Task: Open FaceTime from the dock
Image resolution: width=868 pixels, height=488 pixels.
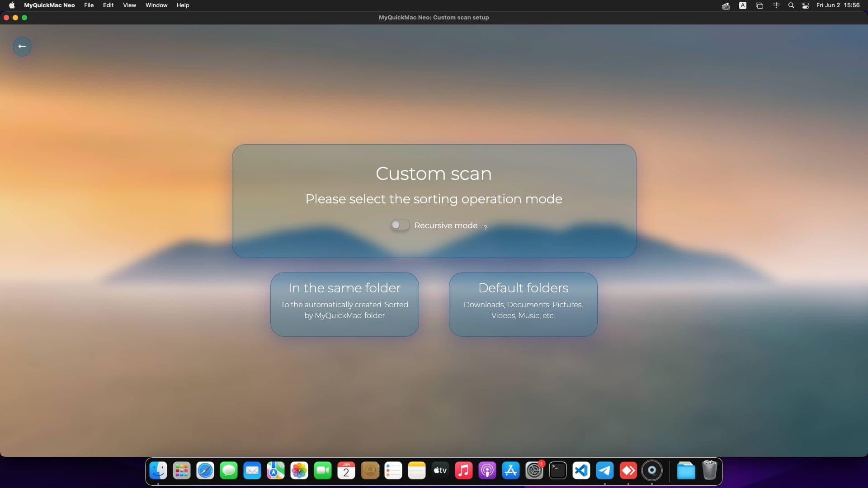Action: click(x=323, y=471)
